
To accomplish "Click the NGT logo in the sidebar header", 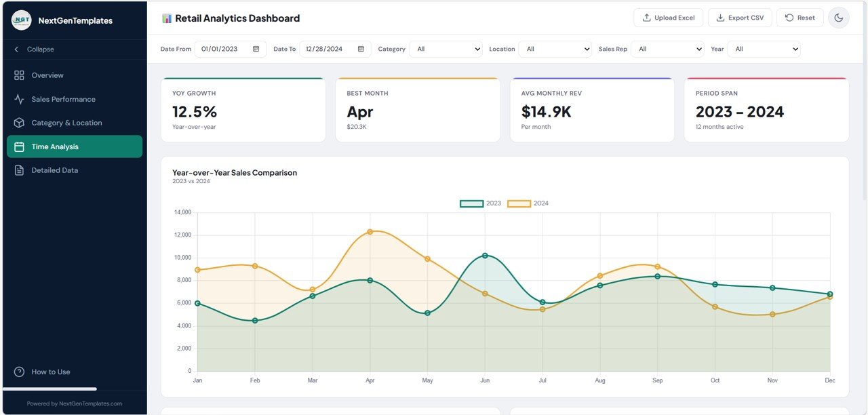I will point(21,20).
